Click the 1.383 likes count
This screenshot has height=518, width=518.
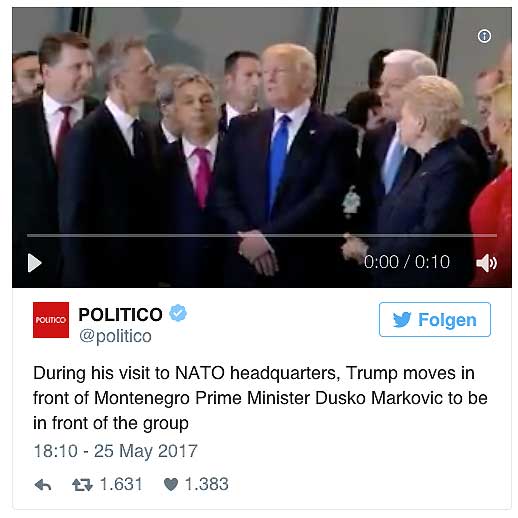(207, 484)
